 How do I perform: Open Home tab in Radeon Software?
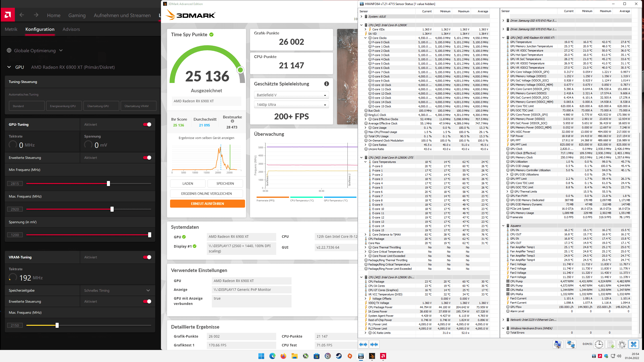click(x=54, y=15)
